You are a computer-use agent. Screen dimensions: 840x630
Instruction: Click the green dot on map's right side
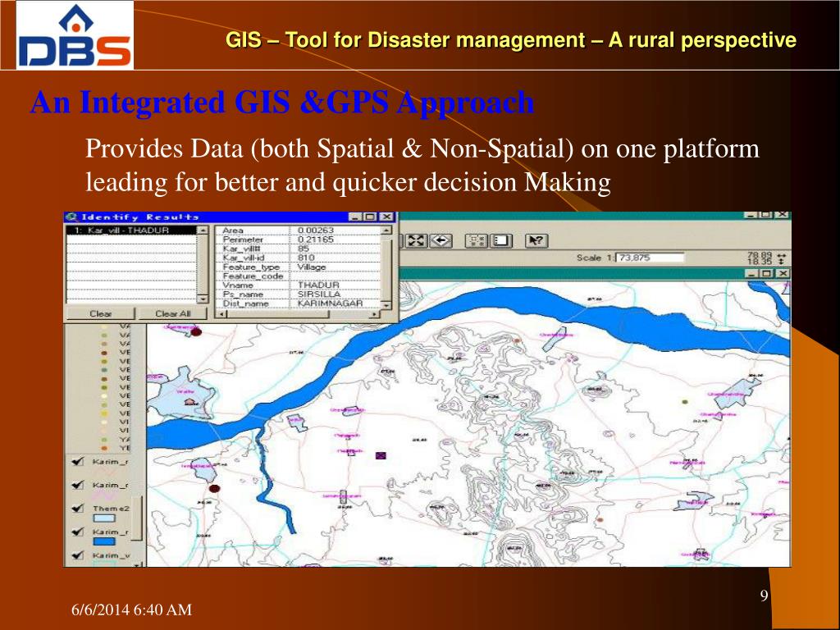tap(685, 401)
